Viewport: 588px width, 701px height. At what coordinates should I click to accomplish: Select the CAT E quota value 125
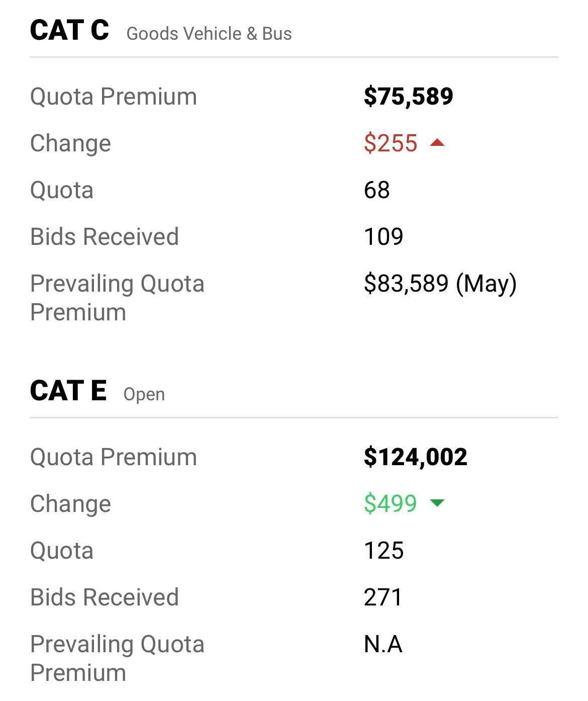coord(383,550)
